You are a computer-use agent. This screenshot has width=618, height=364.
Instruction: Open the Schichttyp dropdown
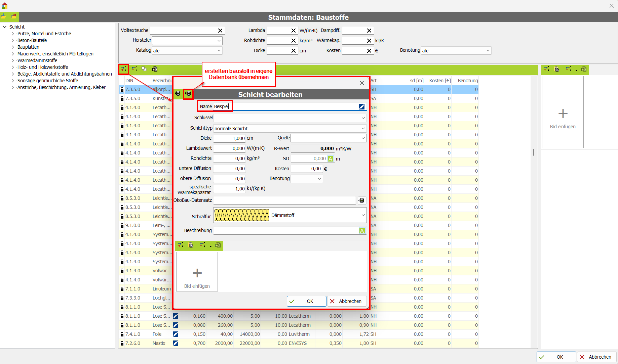(x=363, y=128)
